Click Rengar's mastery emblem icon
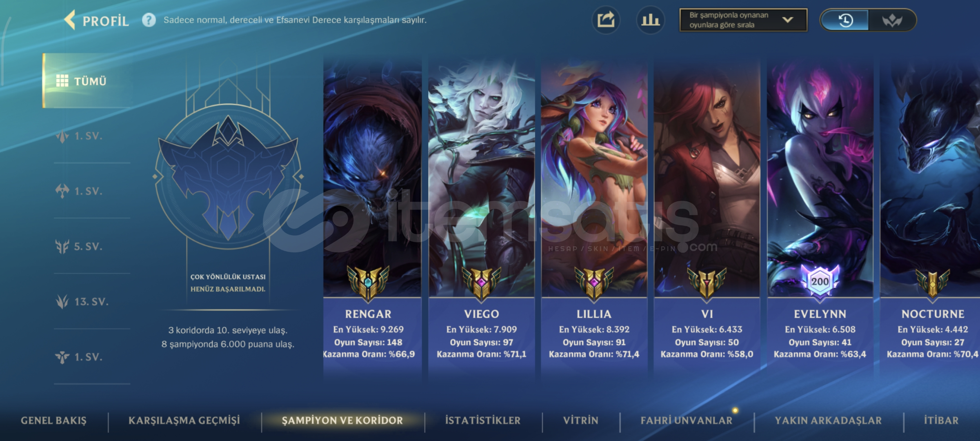This screenshot has height=441, width=980. coord(368,282)
